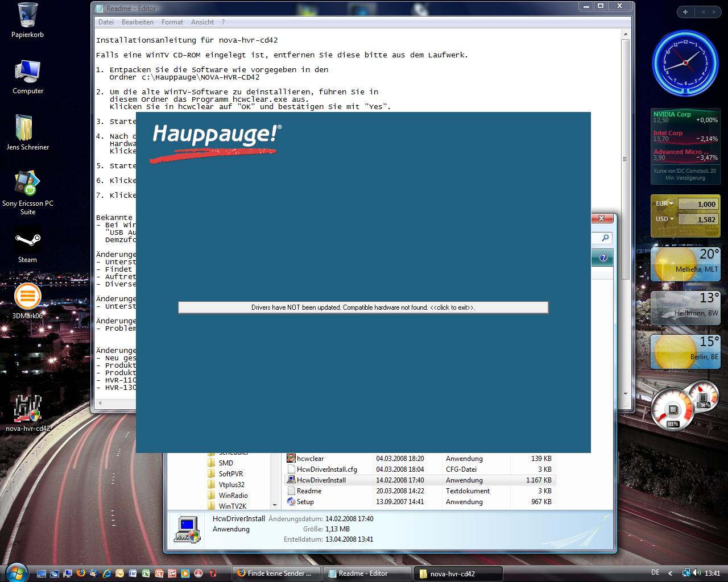
Task: Open Format menu in Readme Editor
Action: [x=172, y=22]
